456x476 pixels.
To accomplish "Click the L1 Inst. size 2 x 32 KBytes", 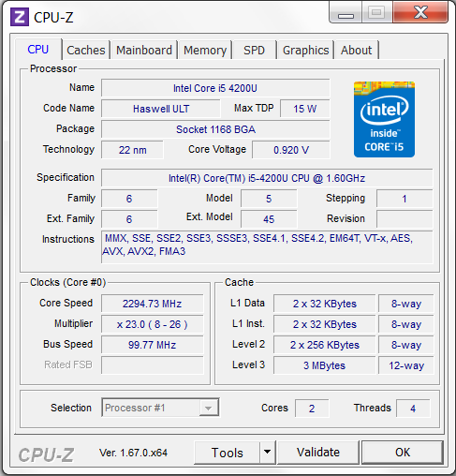I will tap(325, 324).
